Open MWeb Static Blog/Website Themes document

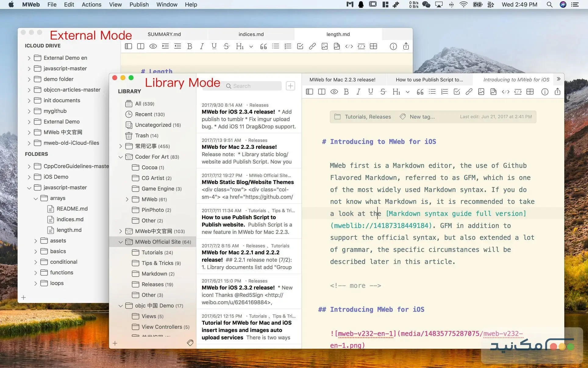[248, 182]
